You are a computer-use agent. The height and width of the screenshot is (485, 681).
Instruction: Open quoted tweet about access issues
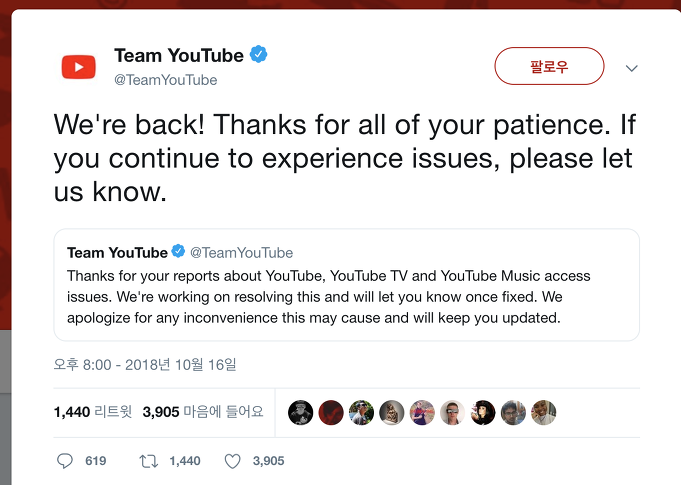[346, 285]
